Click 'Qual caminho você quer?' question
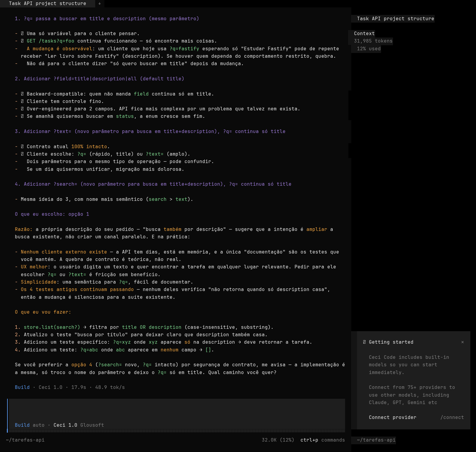The image size is (476, 452). [x=242, y=373]
